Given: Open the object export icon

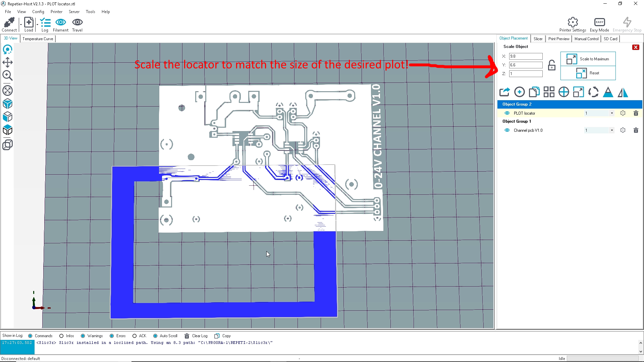Looking at the screenshot, I should [x=504, y=92].
